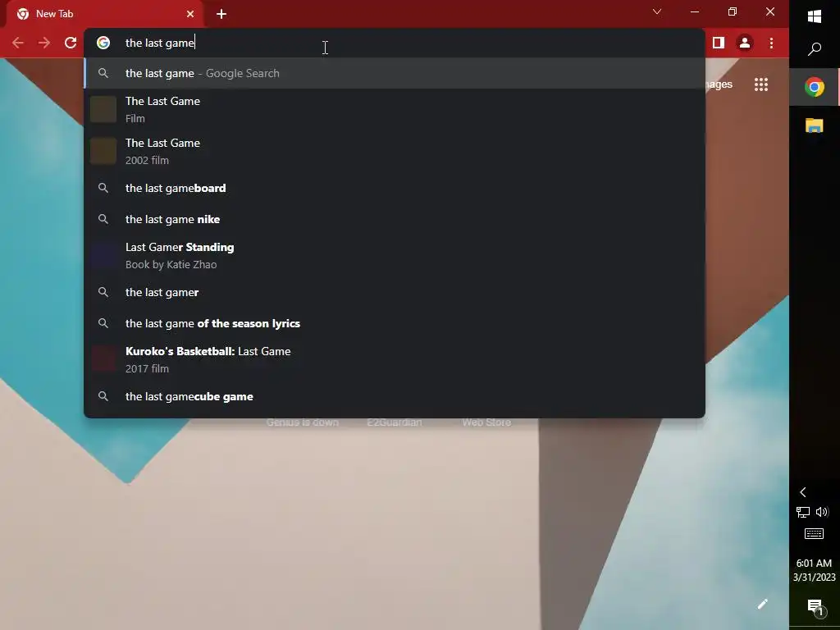Click the magnifier icon beside 'the last gamer'
The width and height of the screenshot is (840, 630).
[103, 293]
